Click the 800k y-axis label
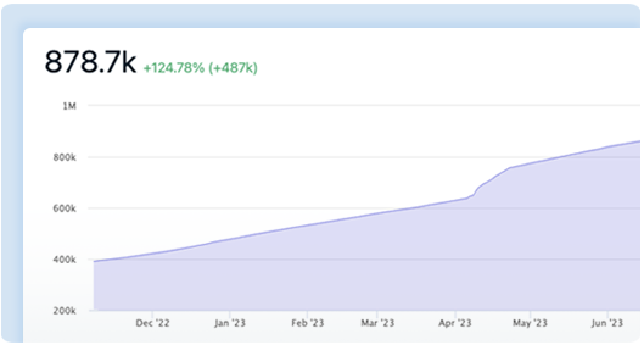Screen dimensions: 644x345 click(65, 157)
